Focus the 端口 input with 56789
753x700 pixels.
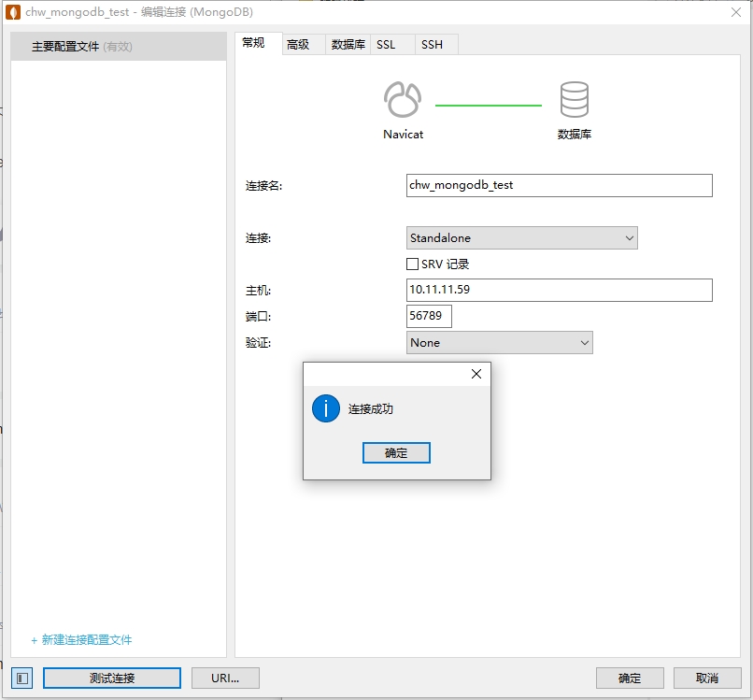[429, 316]
